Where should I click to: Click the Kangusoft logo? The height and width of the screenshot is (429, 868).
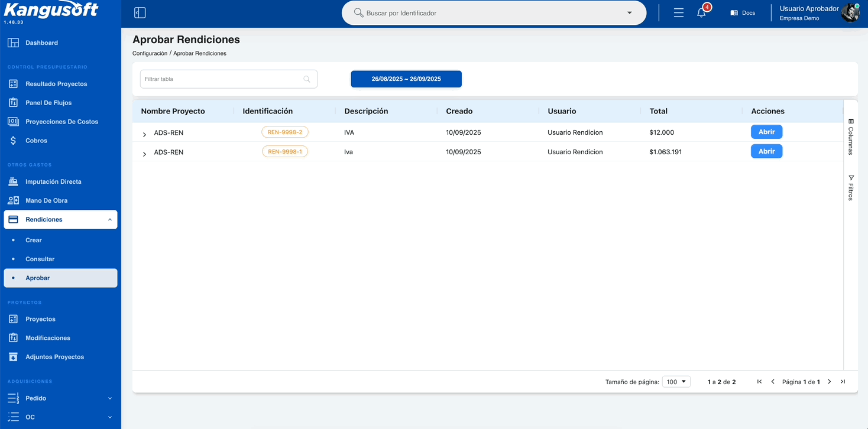click(x=51, y=10)
